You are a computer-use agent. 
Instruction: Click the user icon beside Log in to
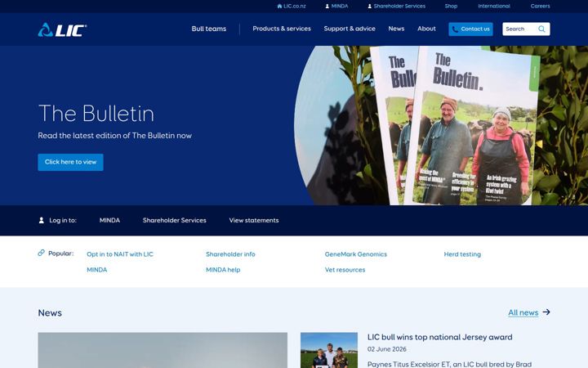[x=42, y=220]
